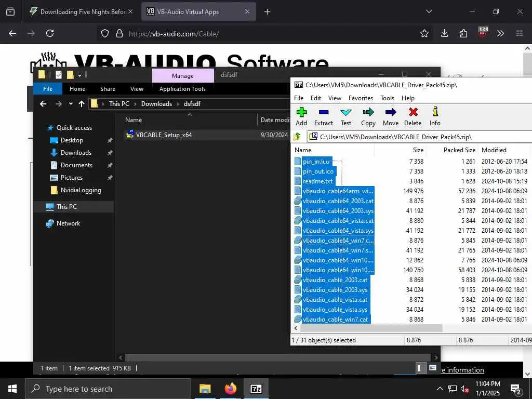Open NvidiaLogging folder in navigation pane
The height and width of the screenshot is (399, 532).
(81, 190)
